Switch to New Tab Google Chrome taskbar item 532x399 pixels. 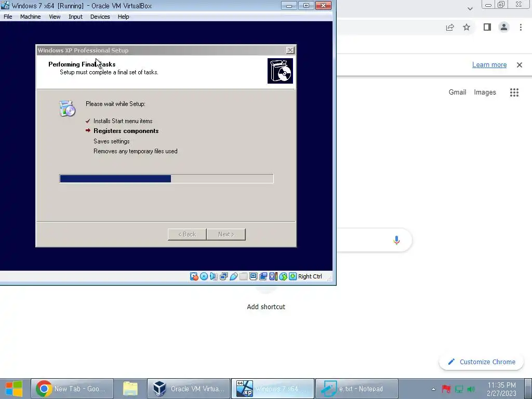pos(72,389)
